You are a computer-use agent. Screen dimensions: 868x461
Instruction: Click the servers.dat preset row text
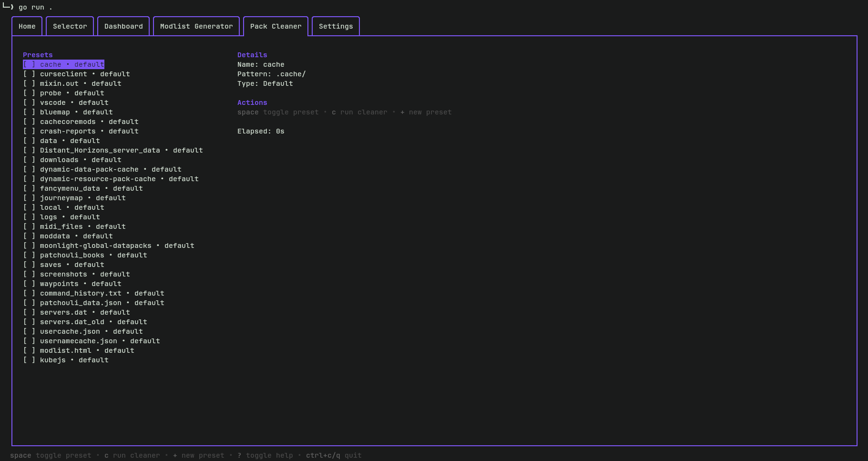point(85,312)
